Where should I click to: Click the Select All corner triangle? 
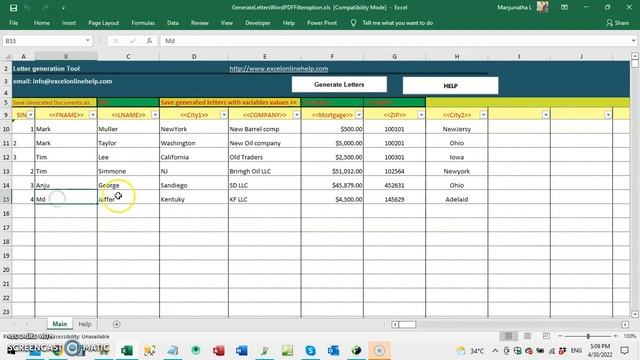[x=6, y=56]
